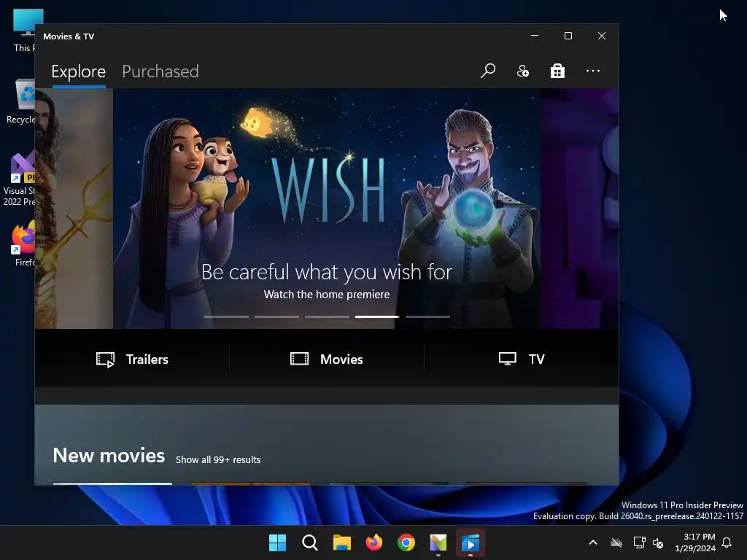Open the Movies section

coord(326,359)
